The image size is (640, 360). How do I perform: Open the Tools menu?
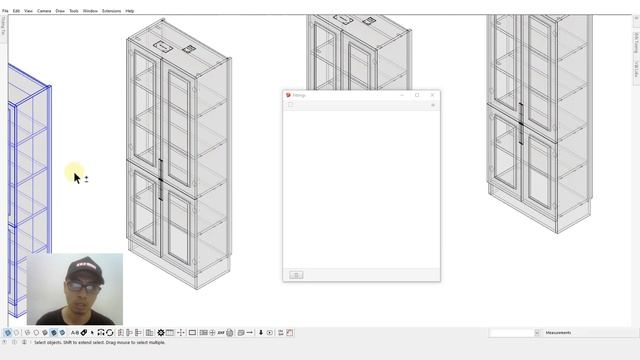pyautogui.click(x=74, y=11)
